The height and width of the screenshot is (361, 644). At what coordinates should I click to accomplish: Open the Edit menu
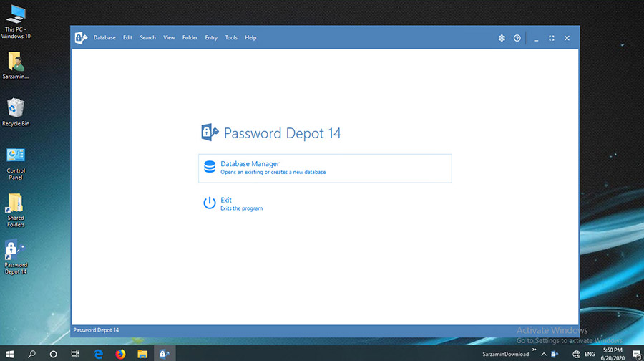(x=127, y=37)
